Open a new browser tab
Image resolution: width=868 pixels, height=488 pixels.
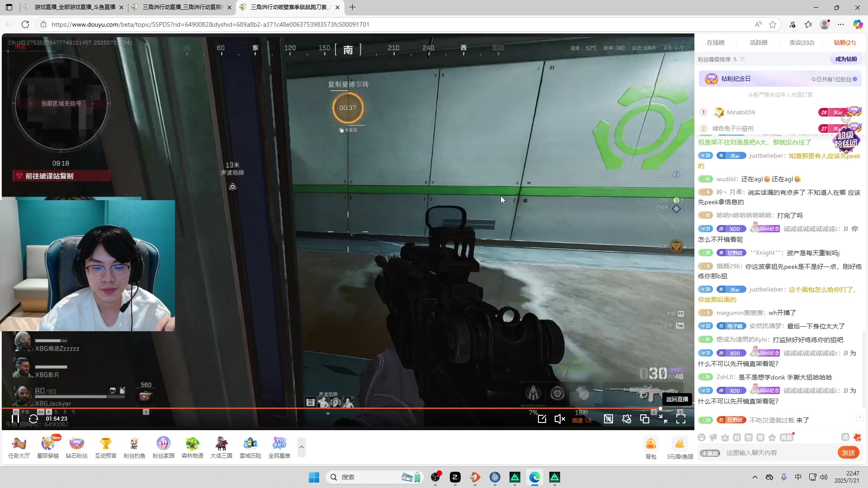353,7
